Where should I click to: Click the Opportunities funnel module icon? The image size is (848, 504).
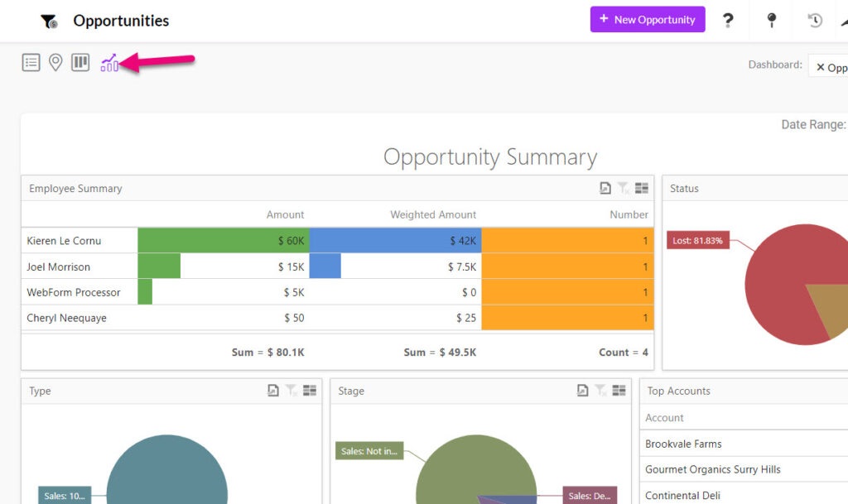(x=49, y=21)
